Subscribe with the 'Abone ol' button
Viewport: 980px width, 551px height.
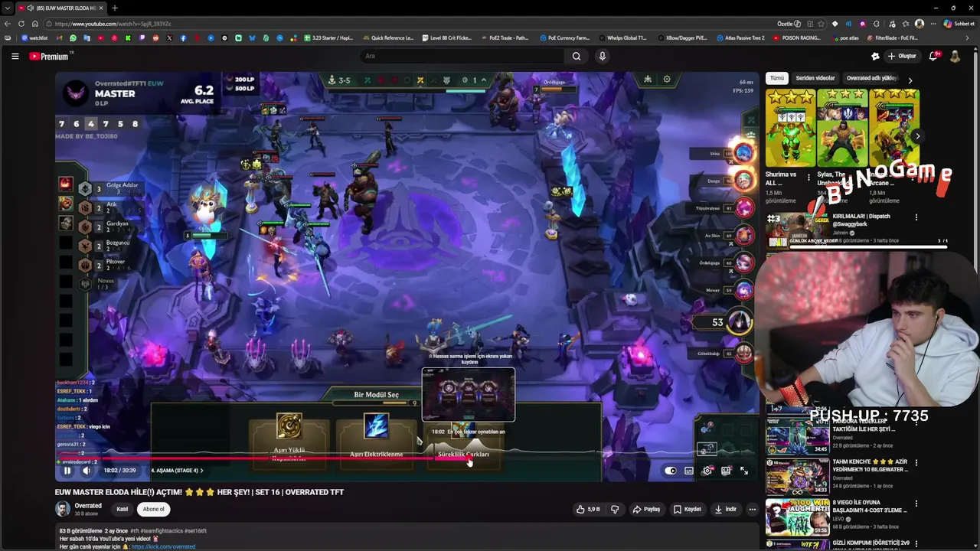tap(154, 509)
